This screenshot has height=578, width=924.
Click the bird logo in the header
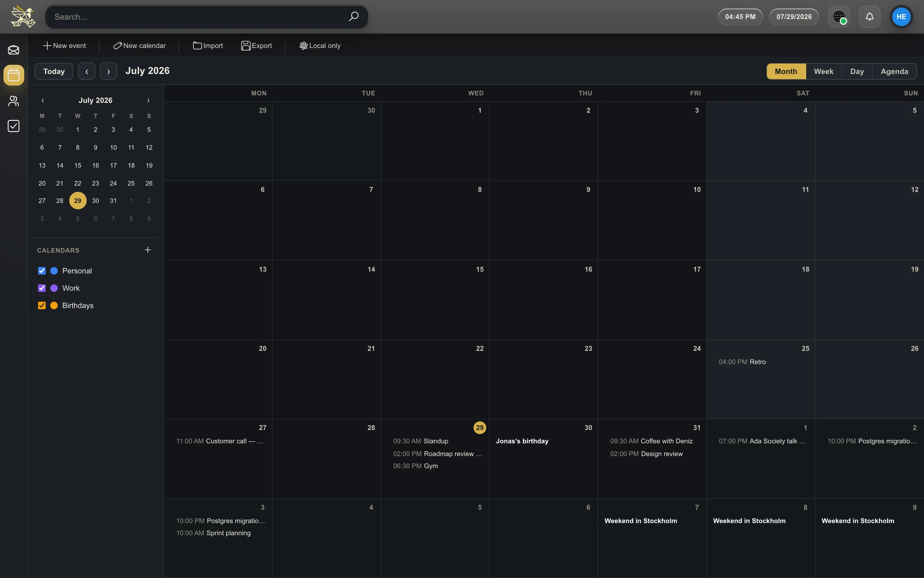click(23, 17)
